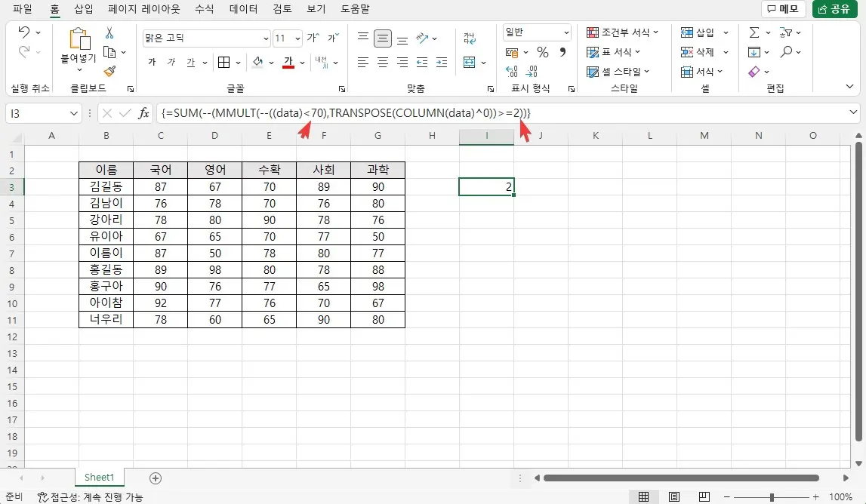Apply comma style number format

pyautogui.click(x=562, y=52)
